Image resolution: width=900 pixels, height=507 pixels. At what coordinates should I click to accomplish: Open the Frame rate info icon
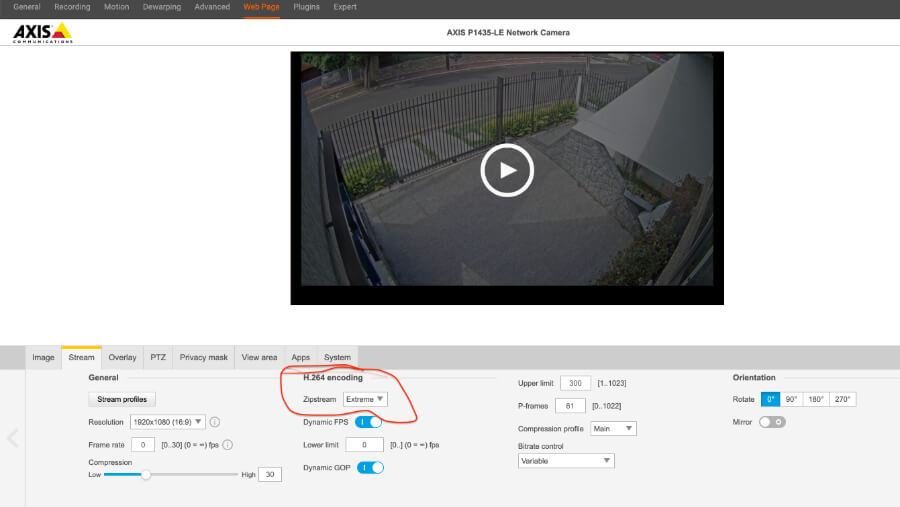[227, 444]
